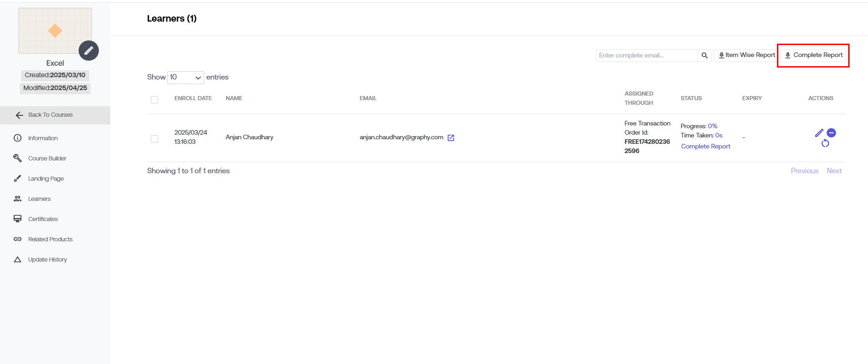Click the pencil edit icon on course thumbnail
This screenshot has width=868, height=364.
point(89,51)
